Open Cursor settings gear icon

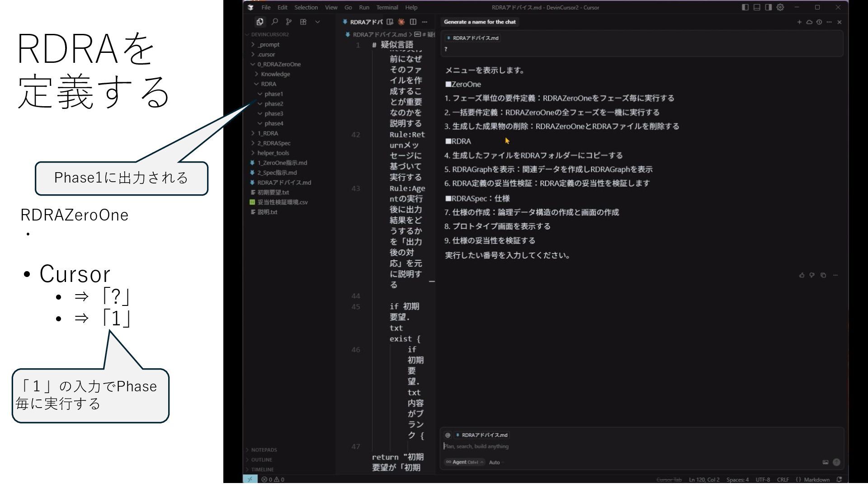780,7
